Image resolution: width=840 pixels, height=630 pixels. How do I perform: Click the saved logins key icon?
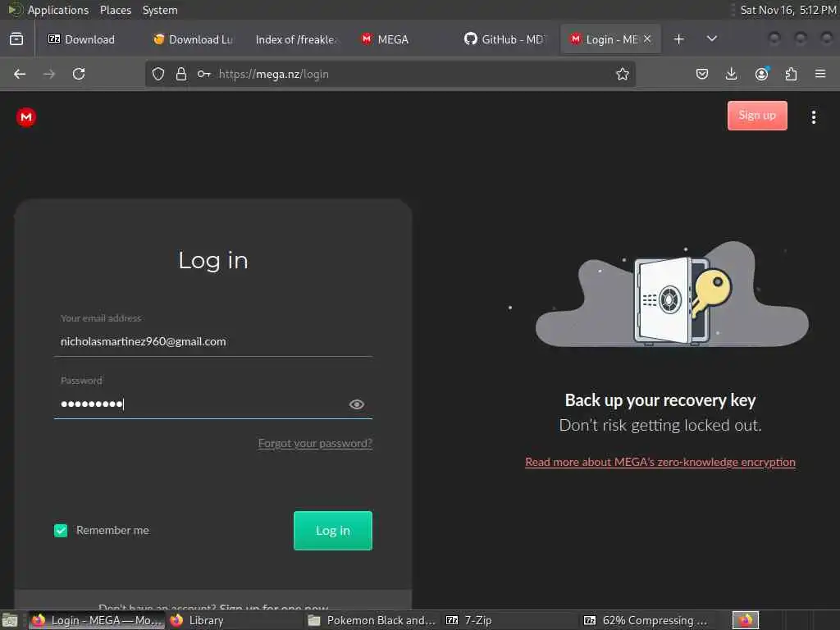click(x=204, y=74)
